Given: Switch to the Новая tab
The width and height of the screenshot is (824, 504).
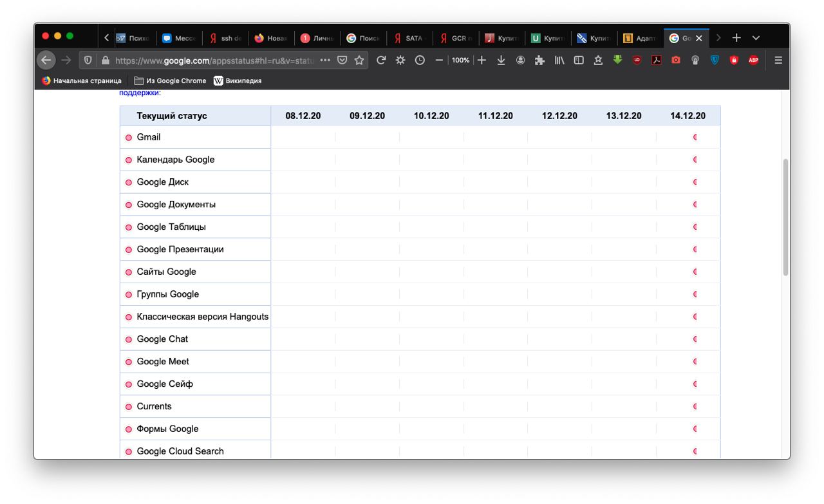Looking at the screenshot, I should coord(270,39).
